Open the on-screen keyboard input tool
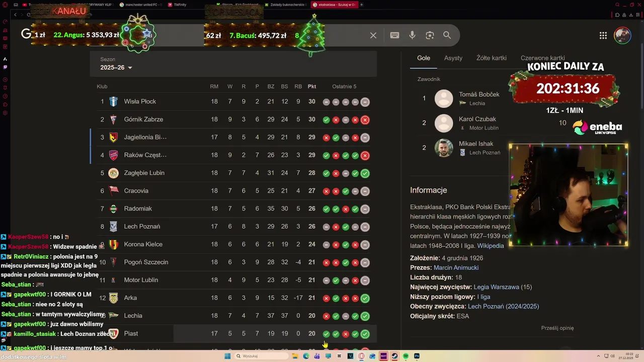644x362 pixels. tap(394, 35)
